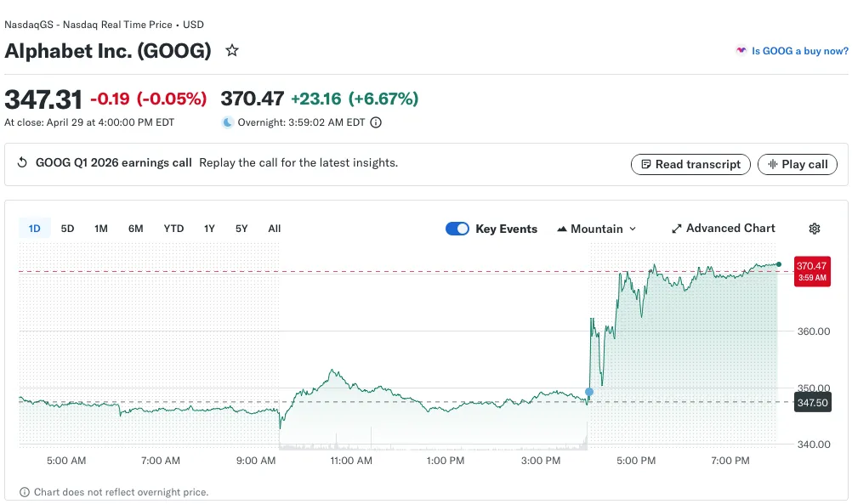Image resolution: width=852 pixels, height=504 pixels.
Task: Toggle the Key Events switch off
Action: [457, 229]
